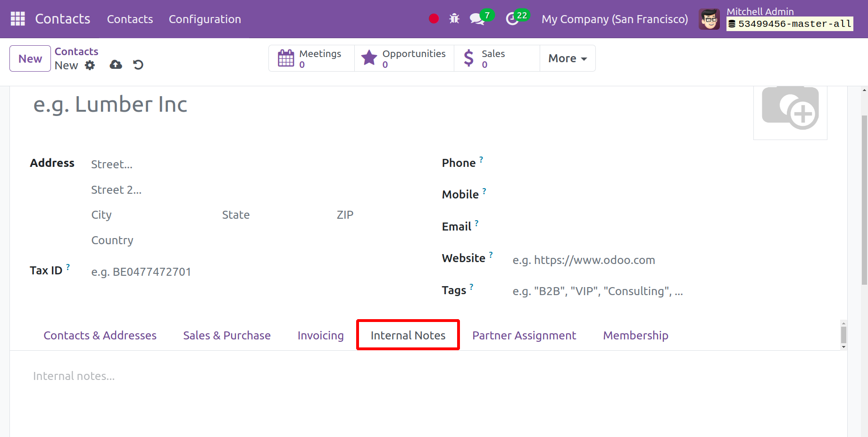Click the red recording indicator dot
868x437 pixels.
point(434,19)
